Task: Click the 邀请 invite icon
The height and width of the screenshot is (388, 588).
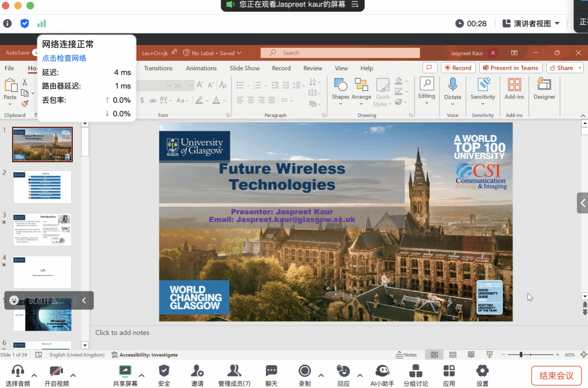Action: pos(197,371)
